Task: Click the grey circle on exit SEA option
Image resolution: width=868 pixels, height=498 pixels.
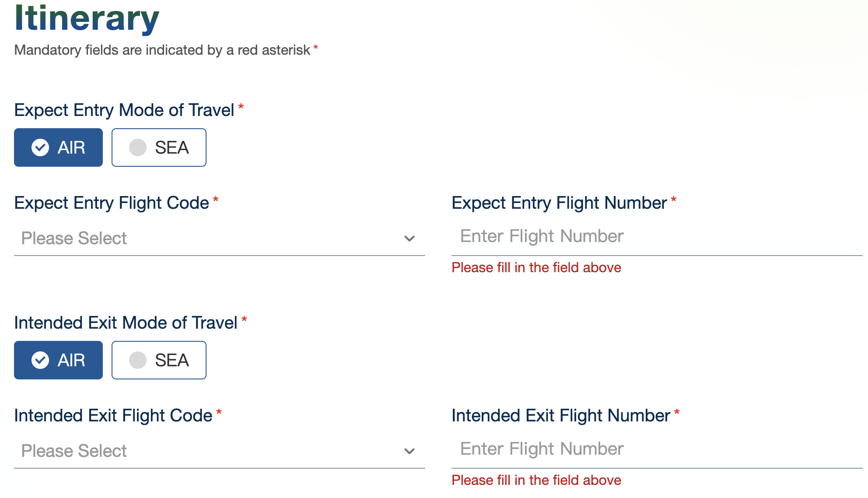Action: [x=138, y=360]
